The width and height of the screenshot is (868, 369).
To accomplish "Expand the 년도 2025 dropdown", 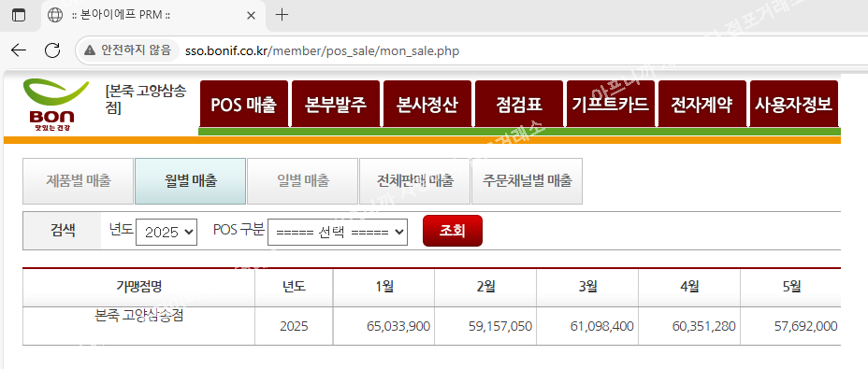I will coord(166,232).
